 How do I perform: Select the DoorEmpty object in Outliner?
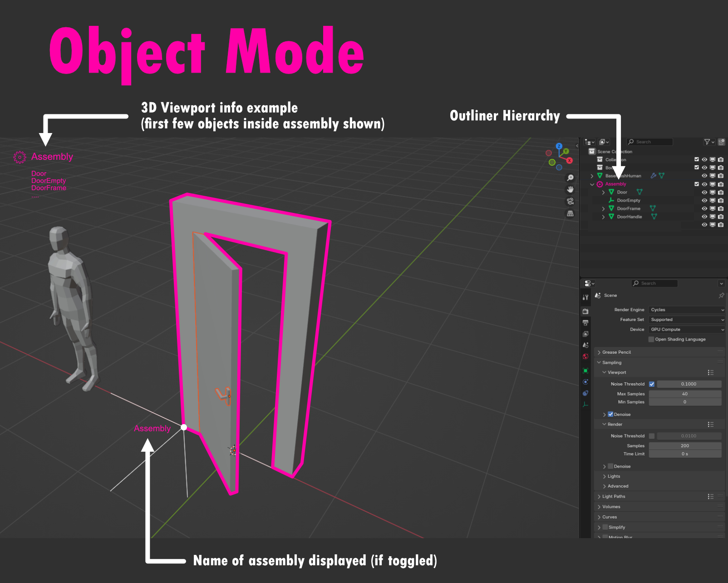[x=629, y=200]
